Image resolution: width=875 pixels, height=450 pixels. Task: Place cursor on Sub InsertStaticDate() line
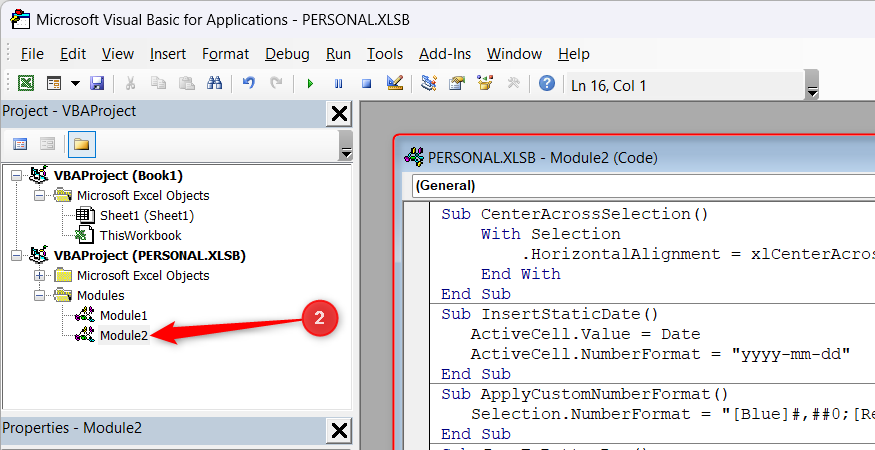coord(550,314)
